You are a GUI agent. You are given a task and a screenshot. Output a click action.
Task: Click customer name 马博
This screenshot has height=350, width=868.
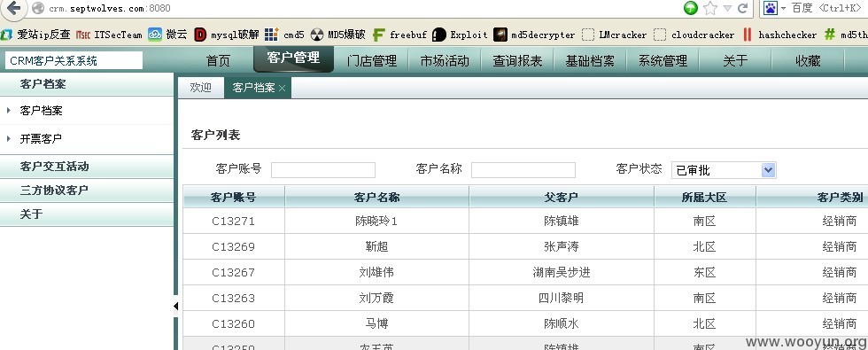[376, 323]
